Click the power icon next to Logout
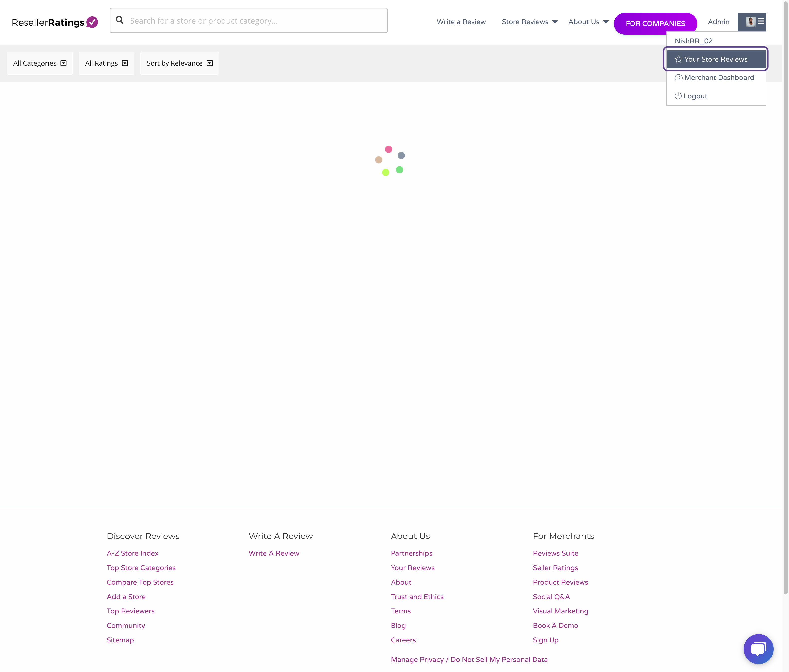This screenshot has width=789, height=672. (678, 96)
